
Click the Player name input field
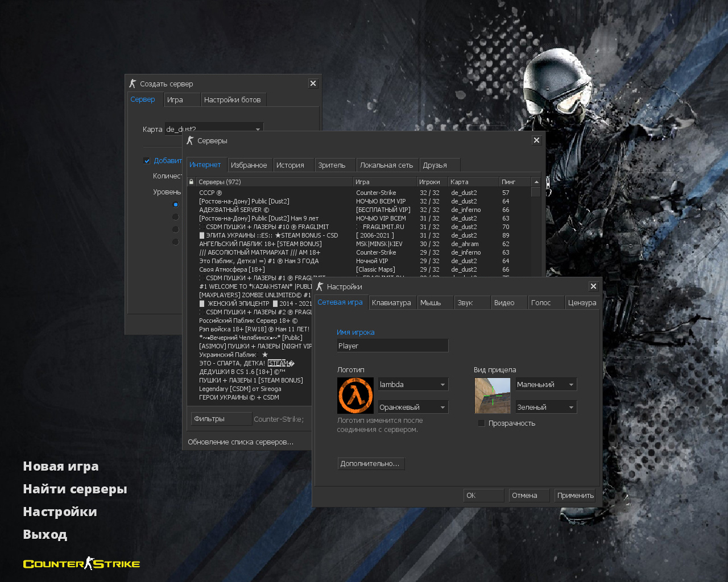click(392, 345)
